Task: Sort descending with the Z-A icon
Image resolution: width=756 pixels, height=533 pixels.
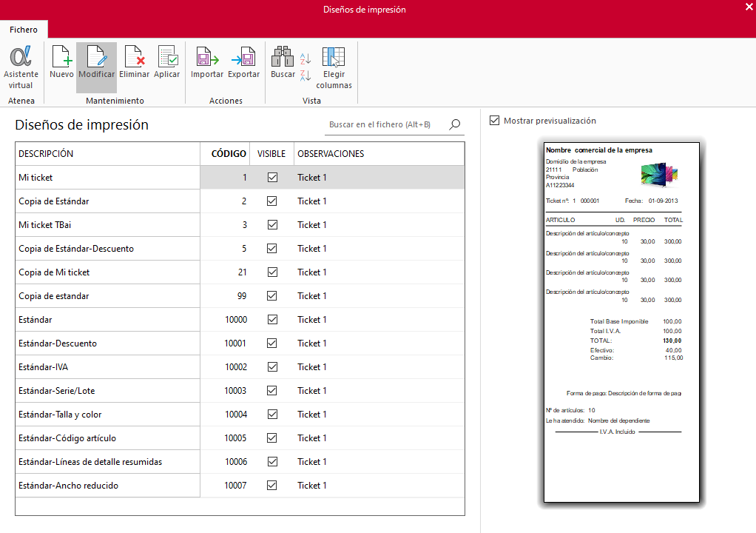Action: click(x=306, y=76)
